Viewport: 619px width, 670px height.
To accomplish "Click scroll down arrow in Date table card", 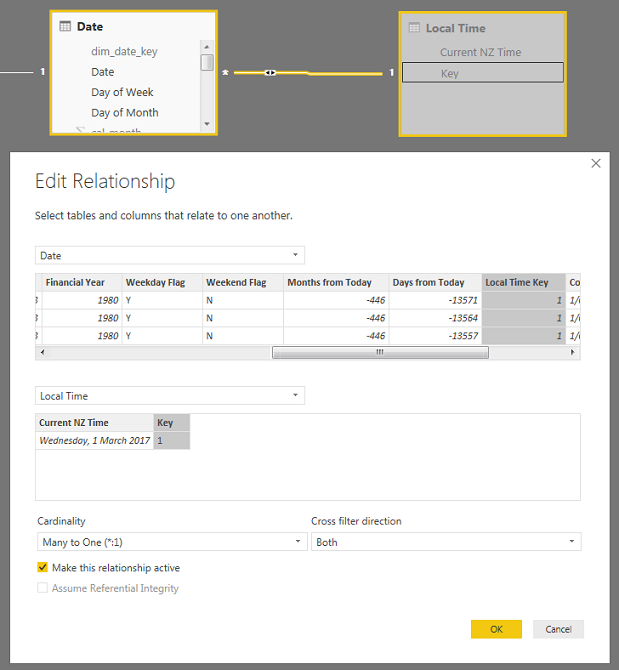I will (207, 124).
